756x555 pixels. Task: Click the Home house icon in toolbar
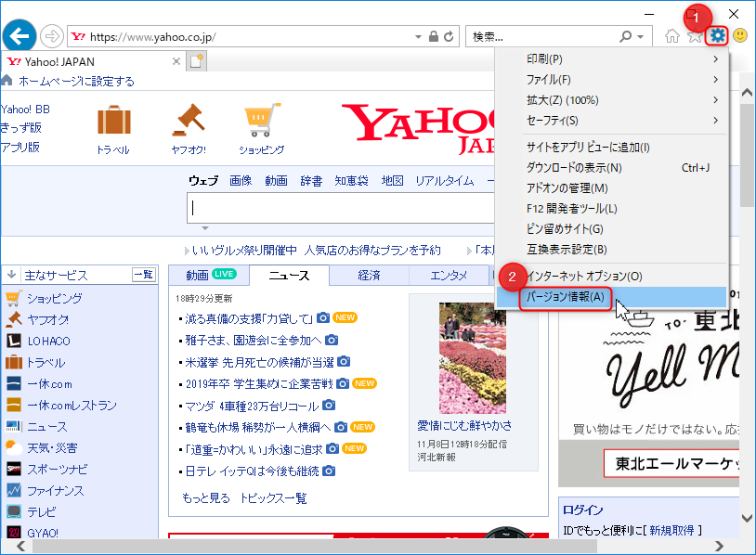tap(672, 35)
